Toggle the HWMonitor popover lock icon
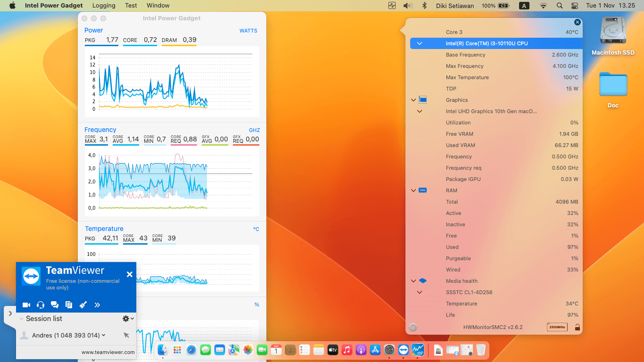 tap(577, 327)
